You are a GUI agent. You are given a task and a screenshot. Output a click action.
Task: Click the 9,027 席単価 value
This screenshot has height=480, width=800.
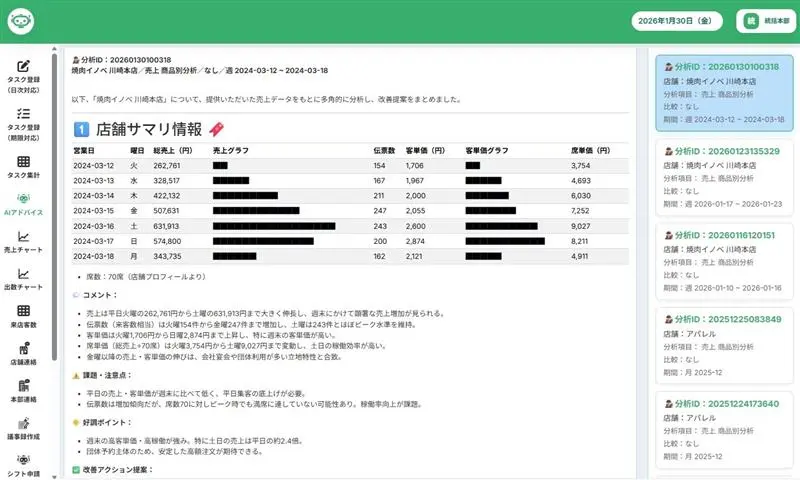pyautogui.click(x=581, y=226)
